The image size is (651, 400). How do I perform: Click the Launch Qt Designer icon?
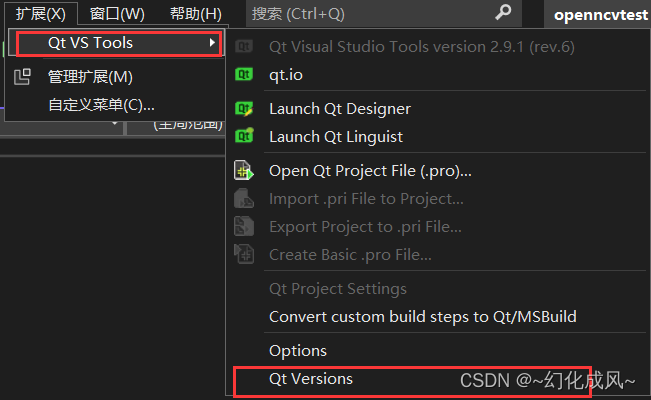click(x=243, y=108)
